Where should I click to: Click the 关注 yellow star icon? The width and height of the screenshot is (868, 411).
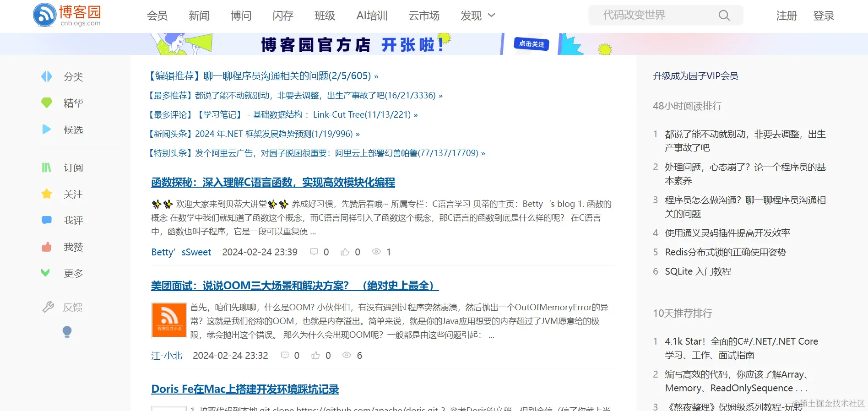47,194
